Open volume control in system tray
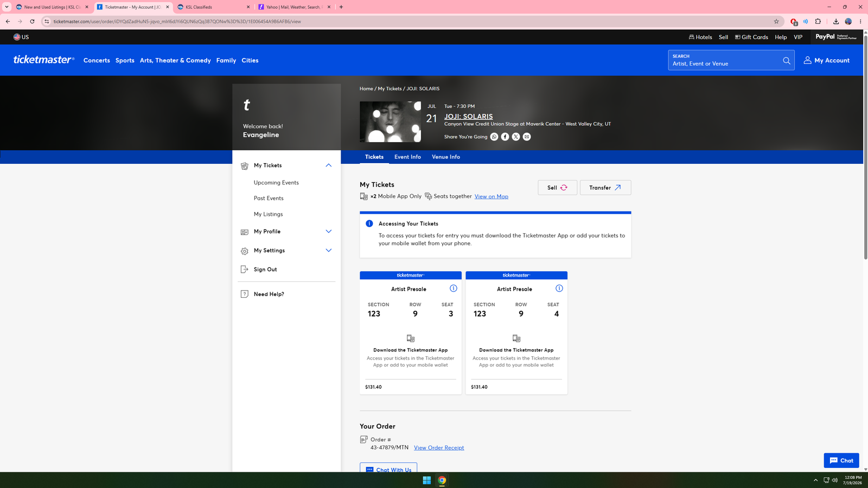 point(835,480)
